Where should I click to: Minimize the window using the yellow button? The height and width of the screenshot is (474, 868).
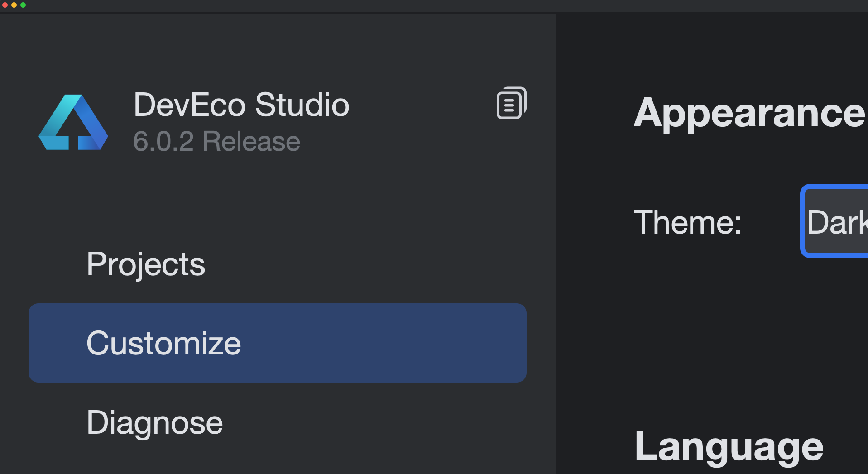[x=14, y=5]
